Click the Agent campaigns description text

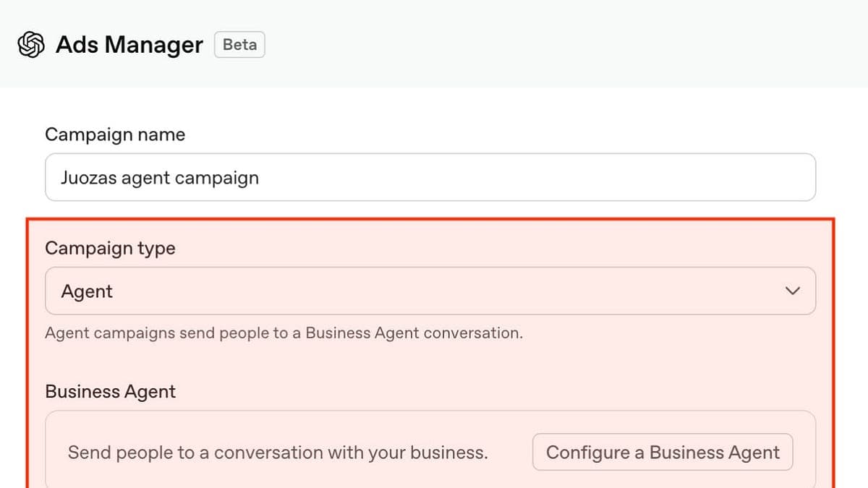(x=284, y=333)
